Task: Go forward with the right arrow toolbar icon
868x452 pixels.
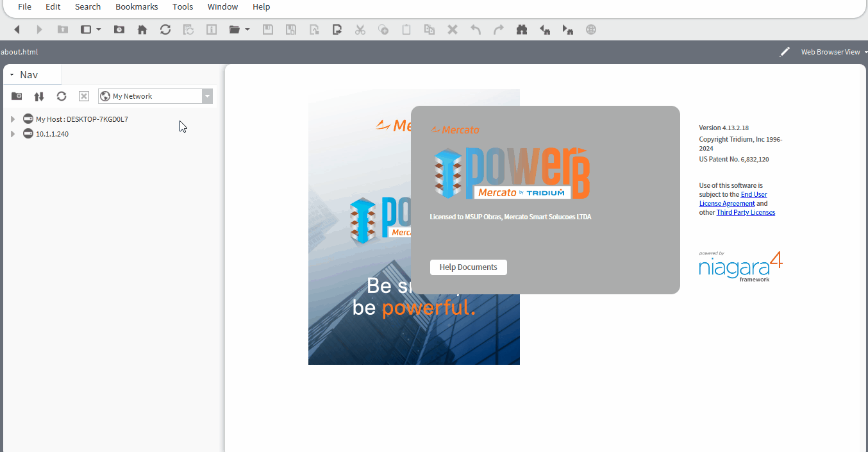Action: [x=39, y=29]
